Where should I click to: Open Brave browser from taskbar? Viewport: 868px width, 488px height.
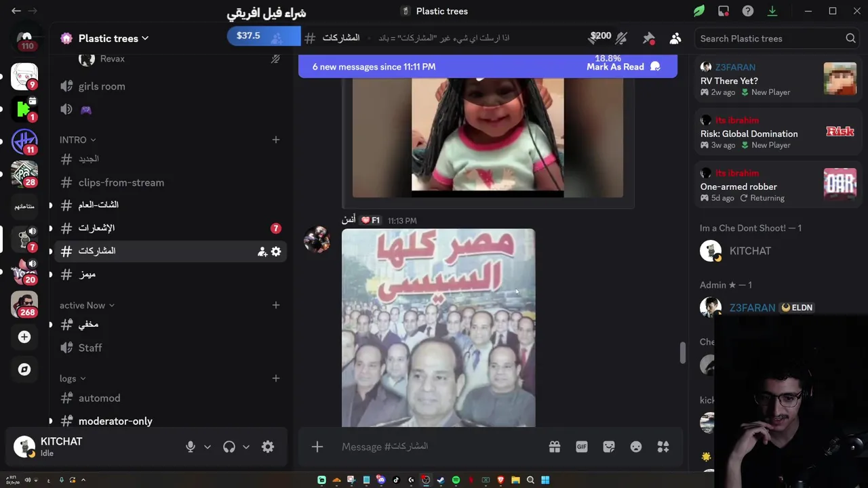500,480
